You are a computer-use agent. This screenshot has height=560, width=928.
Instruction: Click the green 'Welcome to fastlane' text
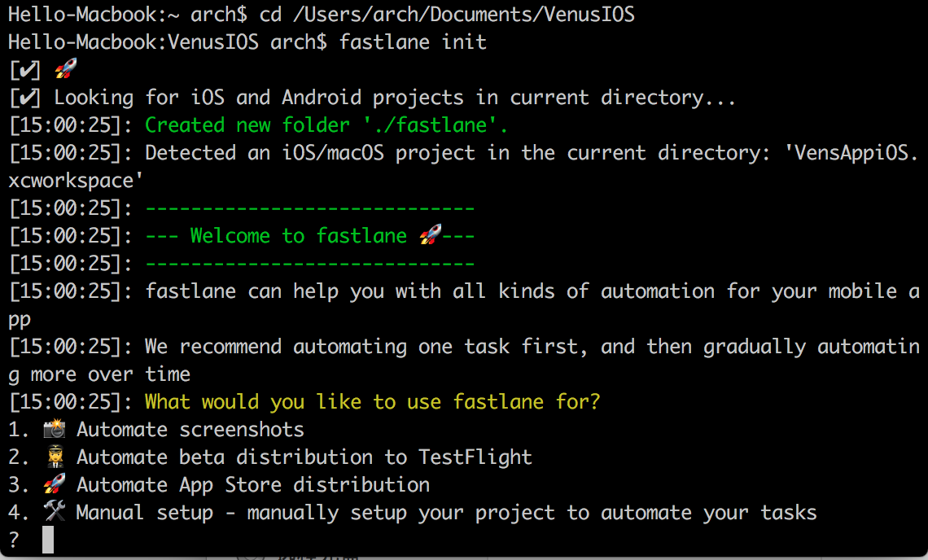click(x=298, y=236)
